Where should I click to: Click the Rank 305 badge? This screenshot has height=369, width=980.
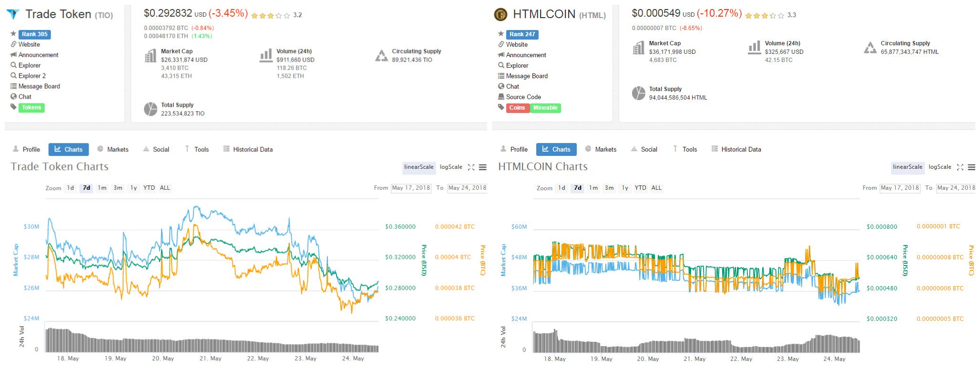(35, 34)
